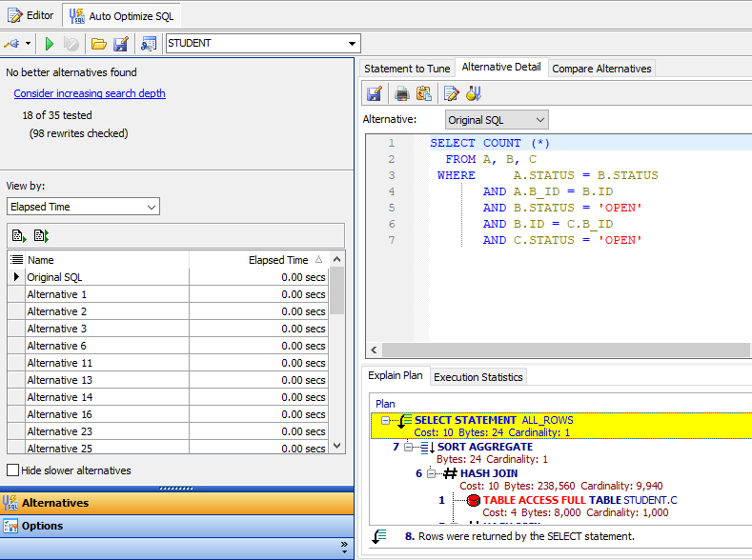Click the second list icon above the Name column
Screen dimensions: 752x560
[x=41, y=235]
